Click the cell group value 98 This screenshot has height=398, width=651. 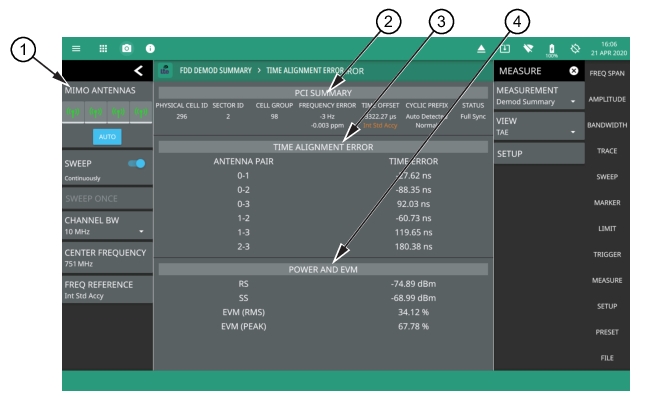[x=274, y=117]
